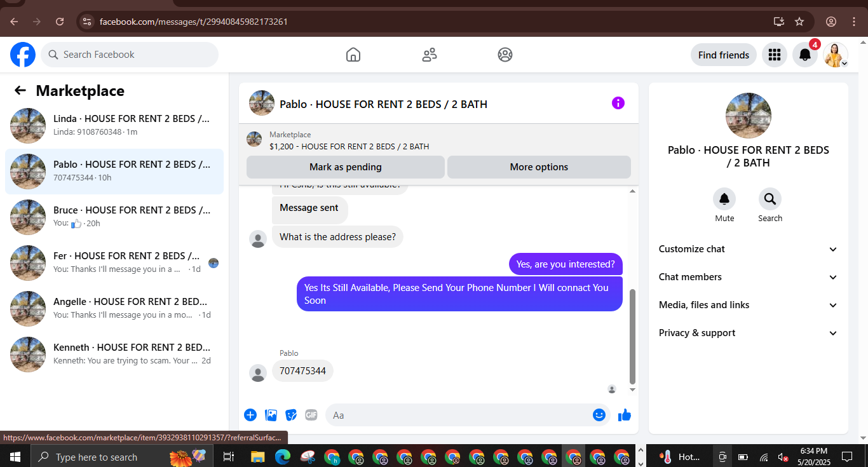View site information icon in address bar

point(88,22)
